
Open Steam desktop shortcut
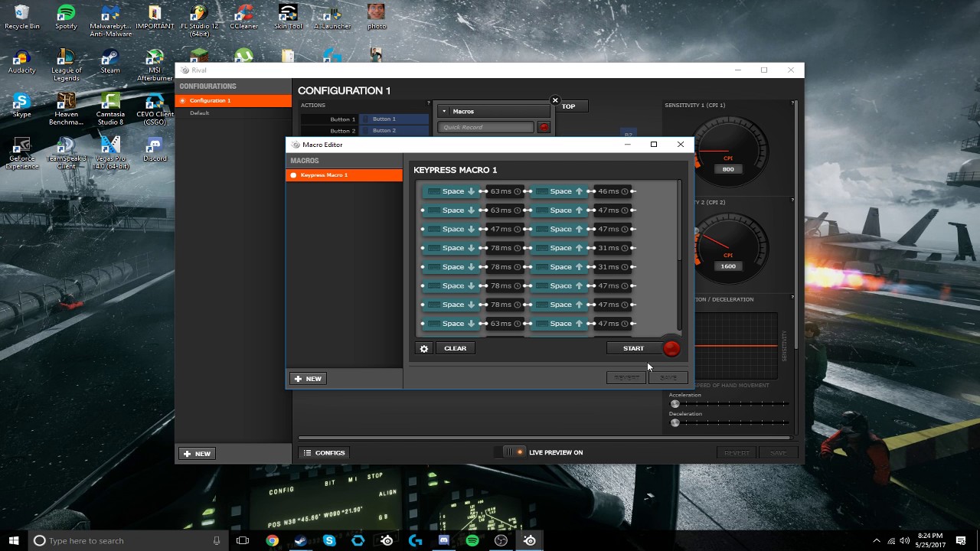pos(110,62)
